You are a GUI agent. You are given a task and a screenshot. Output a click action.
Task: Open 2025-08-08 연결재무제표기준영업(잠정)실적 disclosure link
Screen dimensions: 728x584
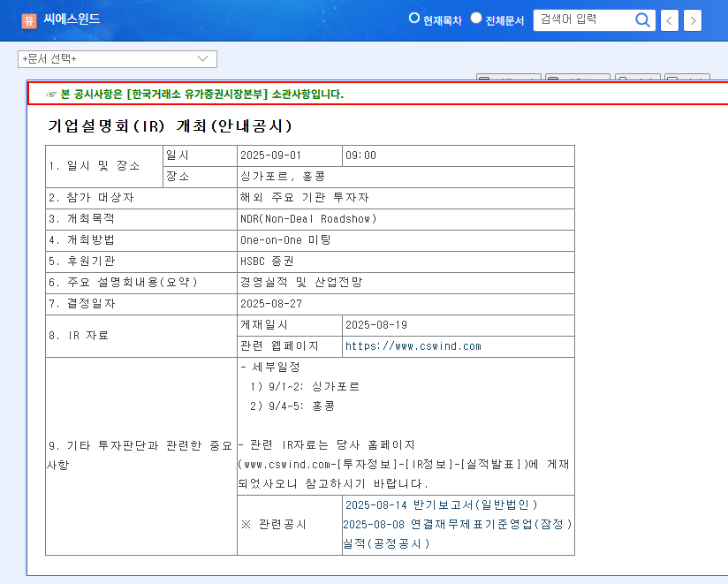[458, 534]
